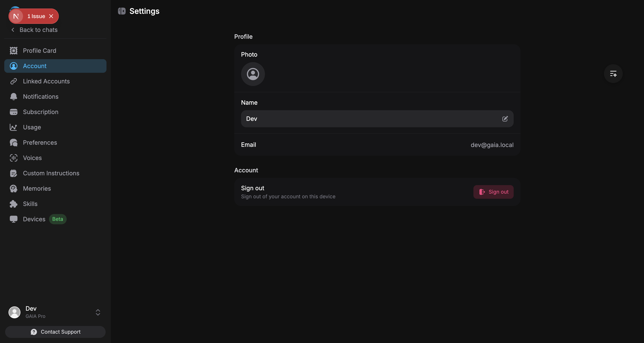
Task: Click the Name input field showing Dev
Action: point(377,119)
